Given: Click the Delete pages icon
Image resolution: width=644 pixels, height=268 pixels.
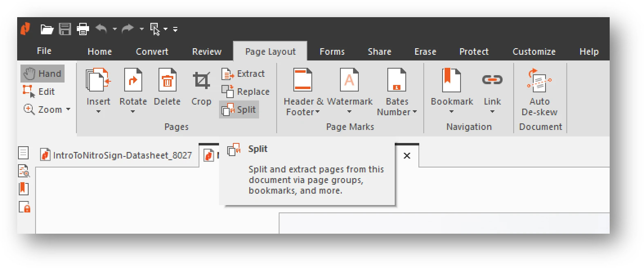Looking at the screenshot, I should pos(167,80).
